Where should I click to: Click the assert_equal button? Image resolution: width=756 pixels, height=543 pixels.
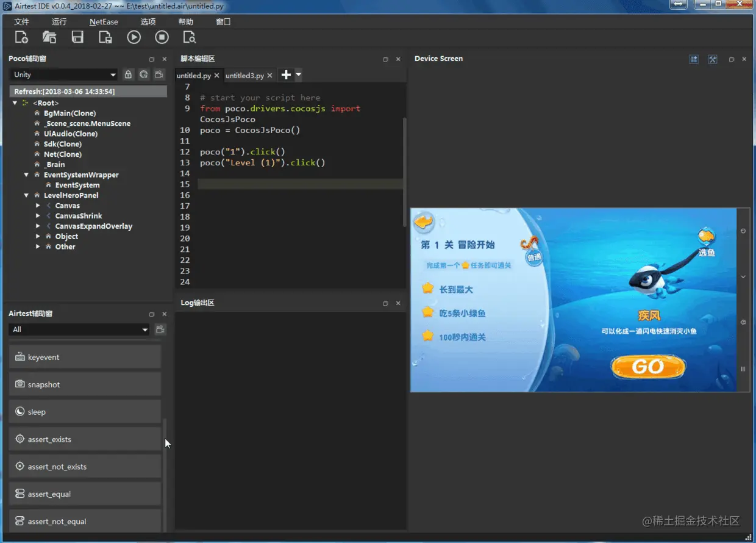tap(85, 494)
